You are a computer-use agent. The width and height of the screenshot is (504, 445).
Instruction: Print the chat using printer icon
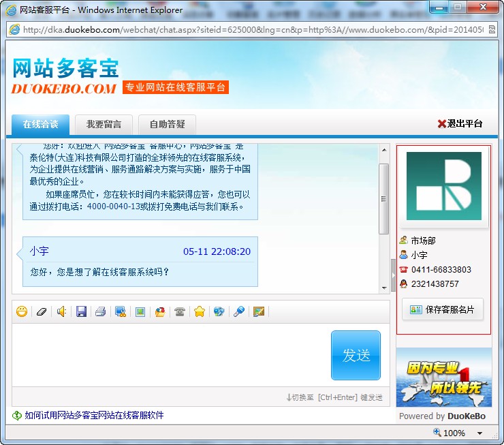[x=101, y=311]
